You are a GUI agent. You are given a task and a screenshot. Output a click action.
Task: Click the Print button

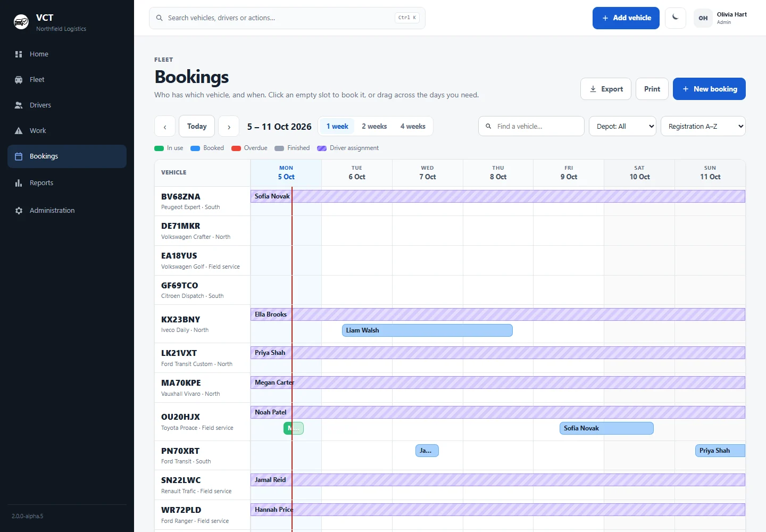click(x=652, y=89)
